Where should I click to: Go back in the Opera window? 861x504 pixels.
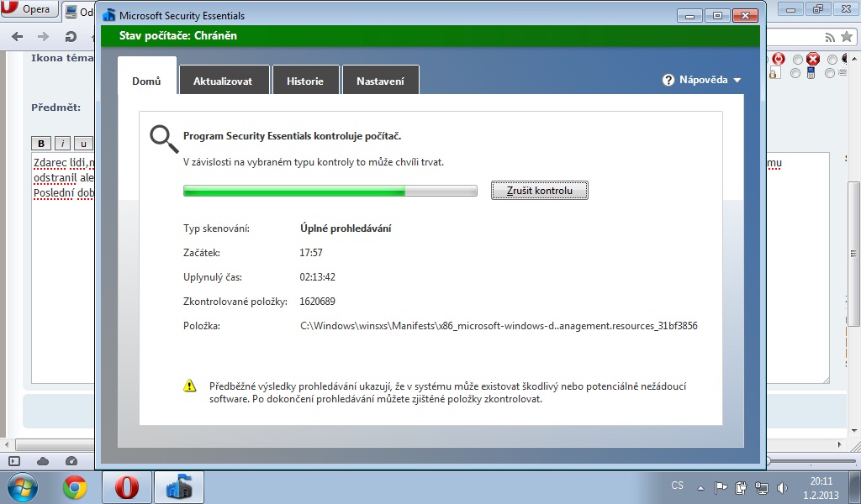click(x=17, y=37)
